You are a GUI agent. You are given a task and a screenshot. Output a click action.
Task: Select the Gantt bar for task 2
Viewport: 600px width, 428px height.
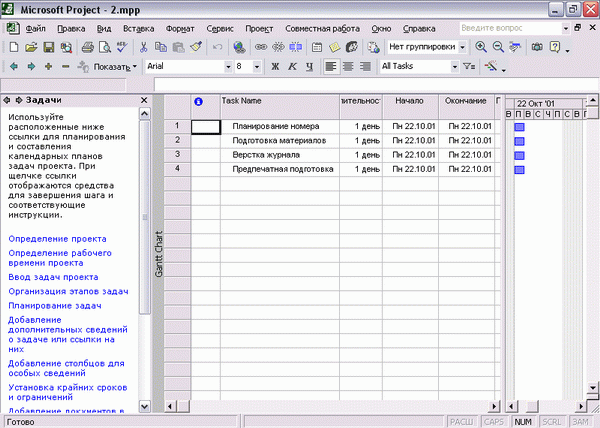tap(519, 141)
